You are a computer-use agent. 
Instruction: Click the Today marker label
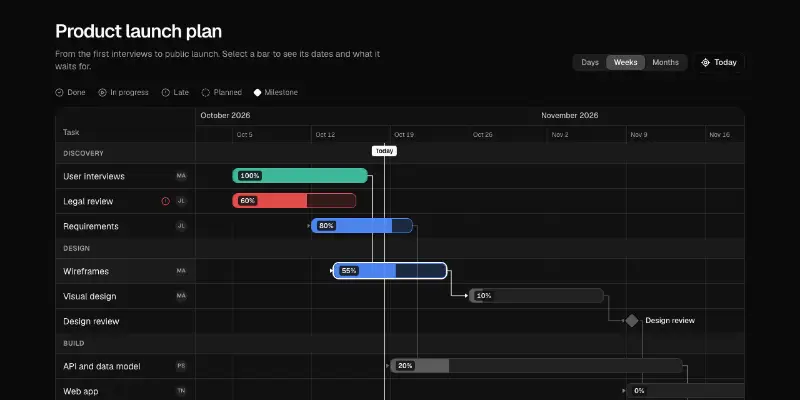coord(384,151)
